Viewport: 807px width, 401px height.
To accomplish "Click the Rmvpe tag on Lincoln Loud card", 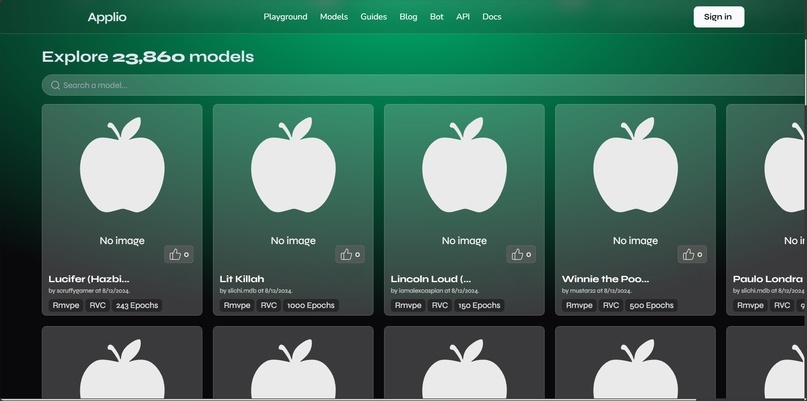I will (408, 305).
